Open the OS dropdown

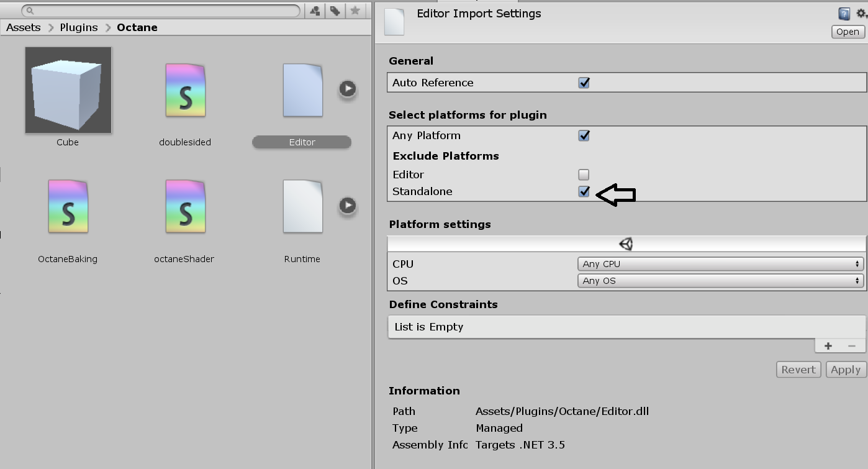pos(720,281)
